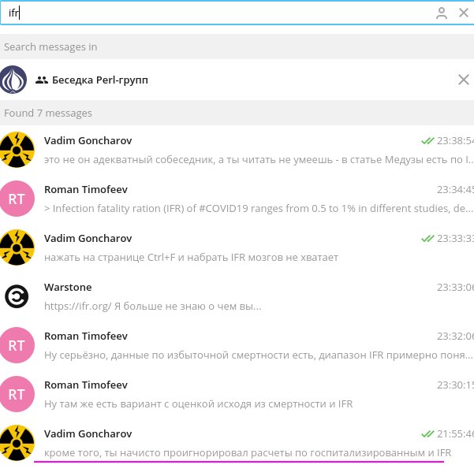The height and width of the screenshot is (476, 474).
Task: Open Vadim's message about Ctrl+F and IFR
Action: [237, 247]
